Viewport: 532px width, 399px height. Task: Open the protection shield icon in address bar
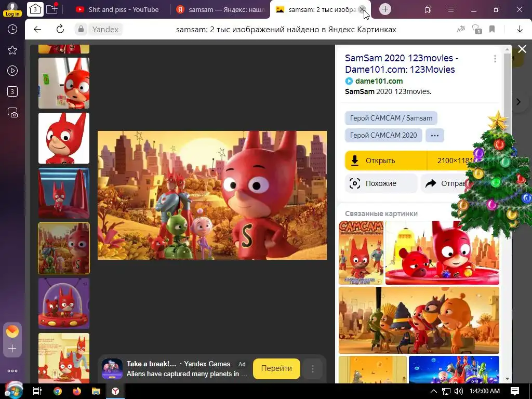477,29
